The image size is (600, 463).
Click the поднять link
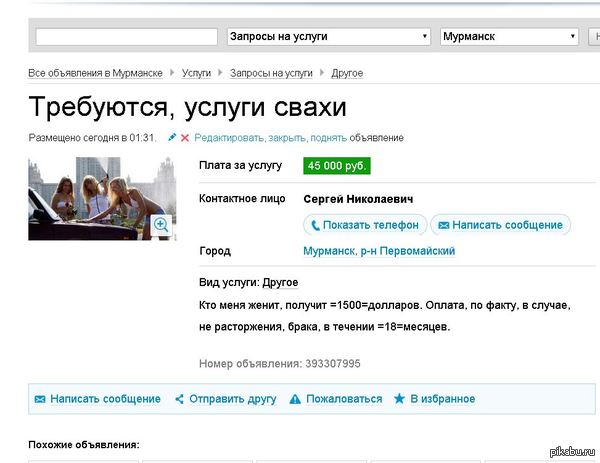click(x=328, y=138)
